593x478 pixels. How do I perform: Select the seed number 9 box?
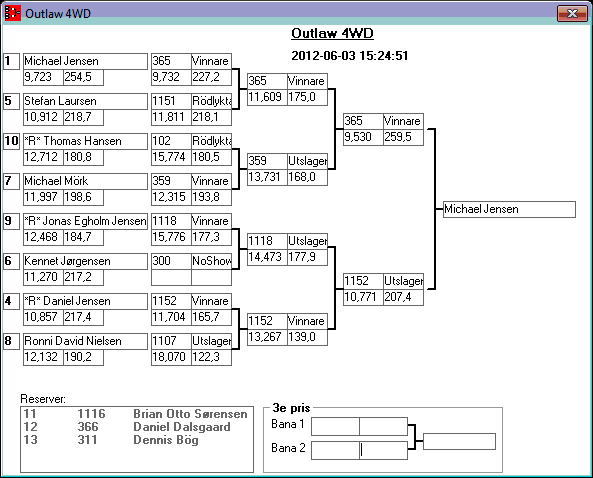click(11, 221)
